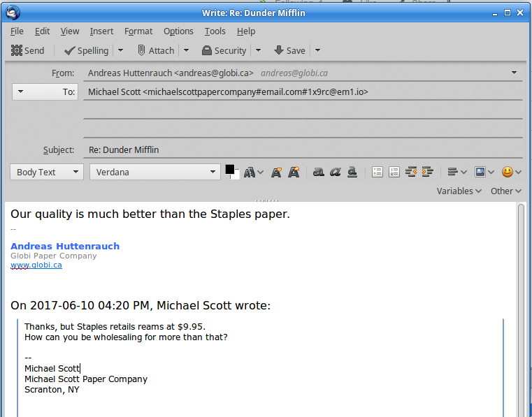Screen dimensions: 532x417
Task: Click the Andreas Huttenrauch signature name
Action: click(65, 246)
